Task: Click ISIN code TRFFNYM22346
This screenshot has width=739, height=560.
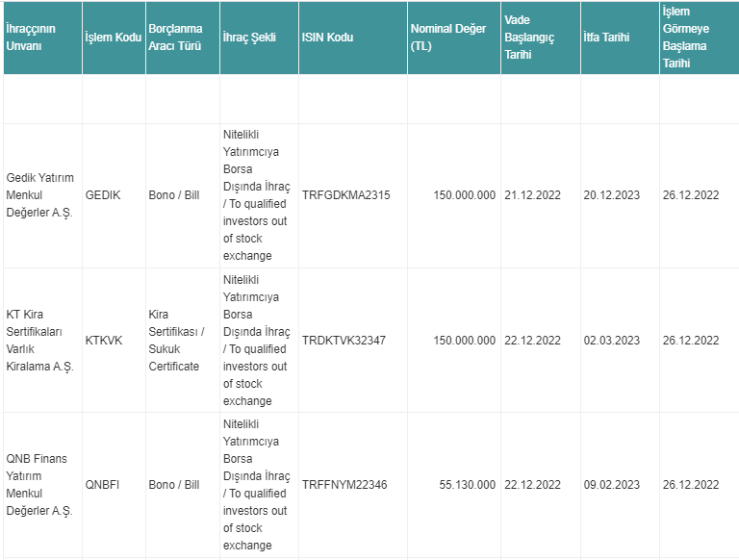Action: [x=344, y=485]
